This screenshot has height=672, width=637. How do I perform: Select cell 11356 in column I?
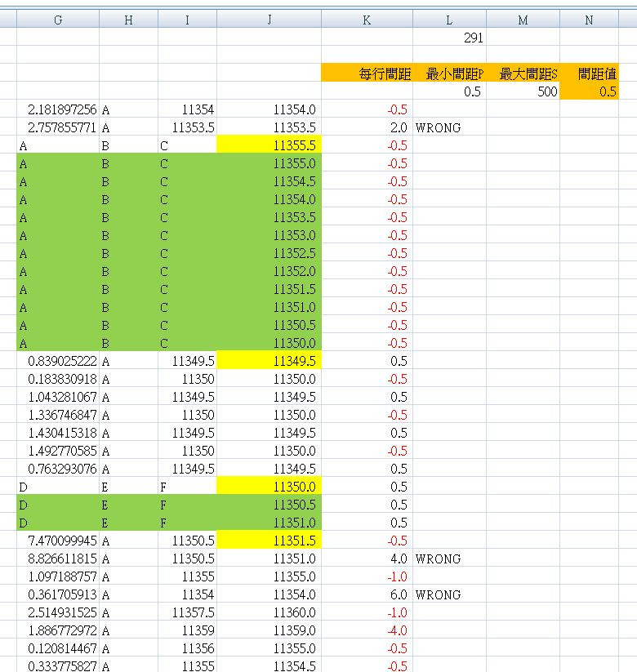click(x=187, y=649)
